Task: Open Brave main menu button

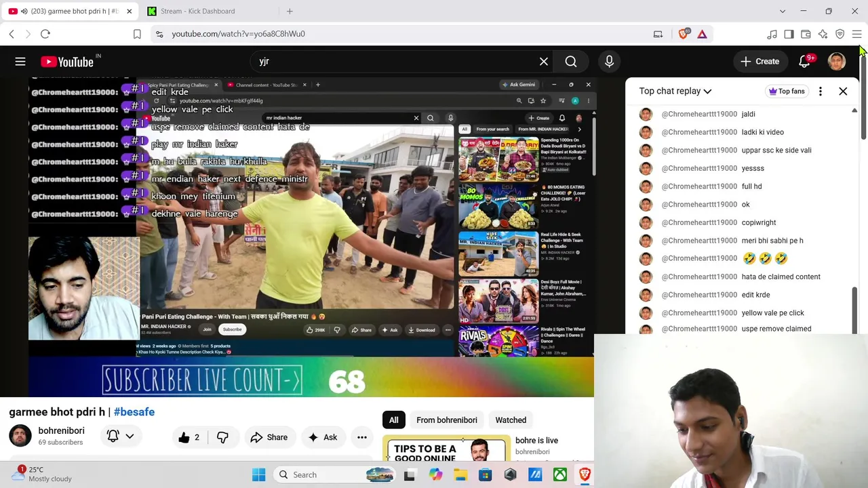Action: tap(856, 34)
